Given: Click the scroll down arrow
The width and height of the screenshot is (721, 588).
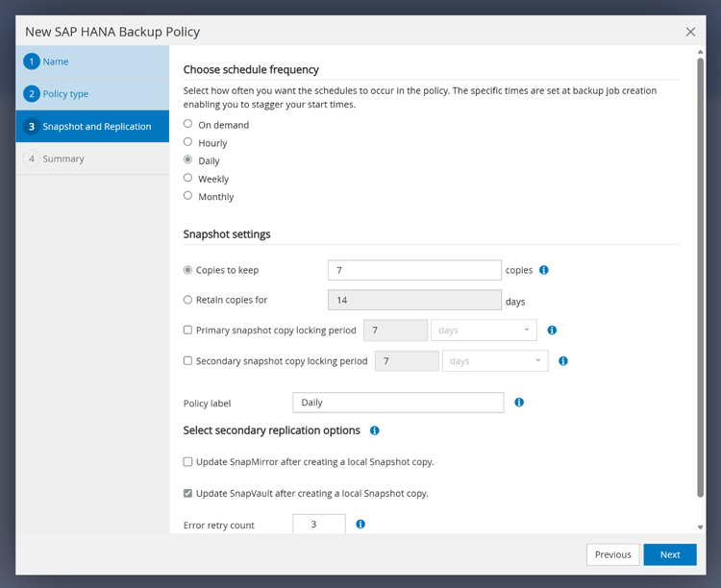Looking at the screenshot, I should (700, 527).
